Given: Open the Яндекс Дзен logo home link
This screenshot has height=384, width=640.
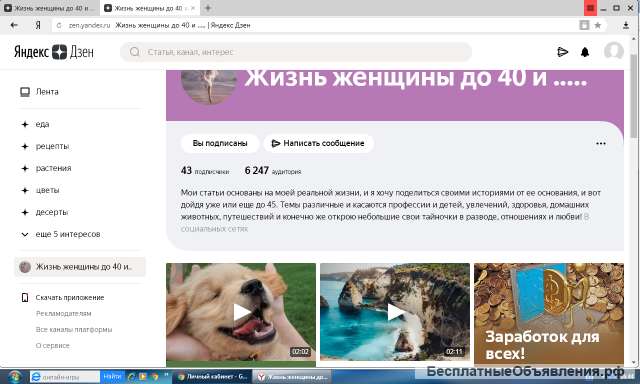Looking at the screenshot, I should click(54, 52).
